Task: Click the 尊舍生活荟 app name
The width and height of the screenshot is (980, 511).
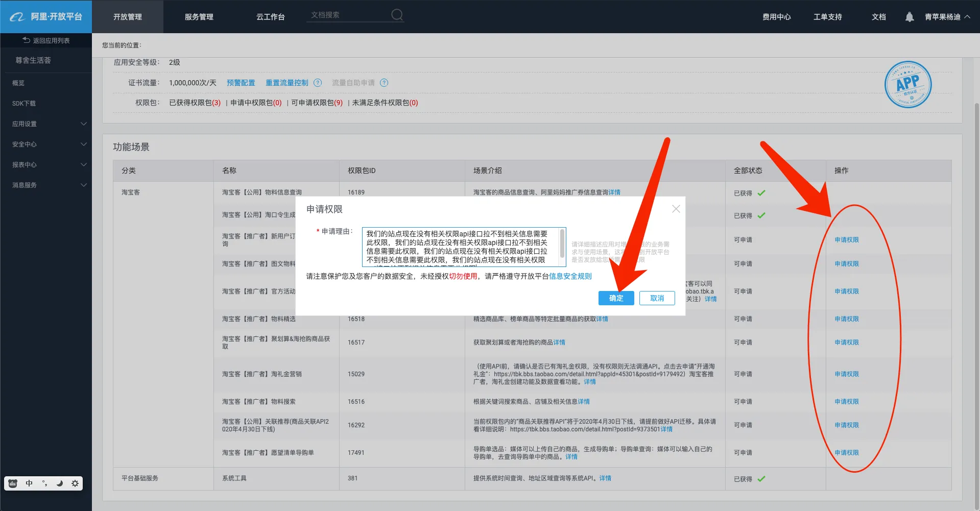Action: (33, 60)
